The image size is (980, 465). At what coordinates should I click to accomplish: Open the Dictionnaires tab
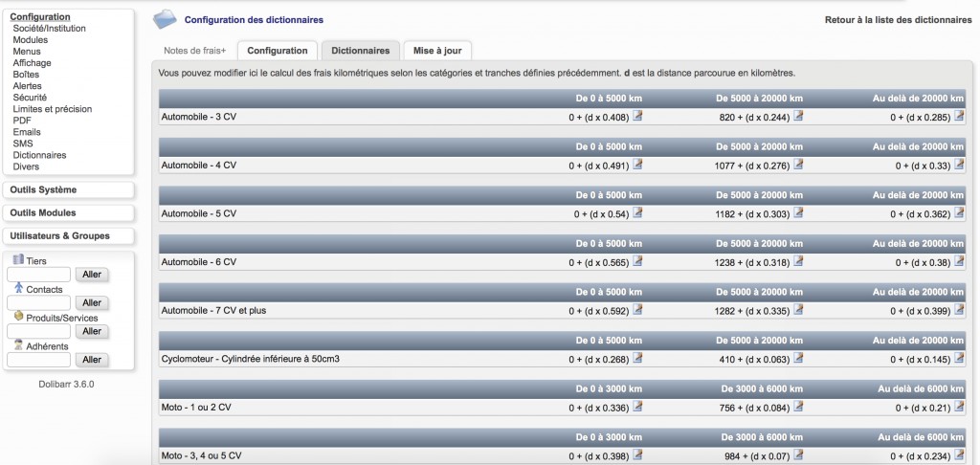[361, 51]
